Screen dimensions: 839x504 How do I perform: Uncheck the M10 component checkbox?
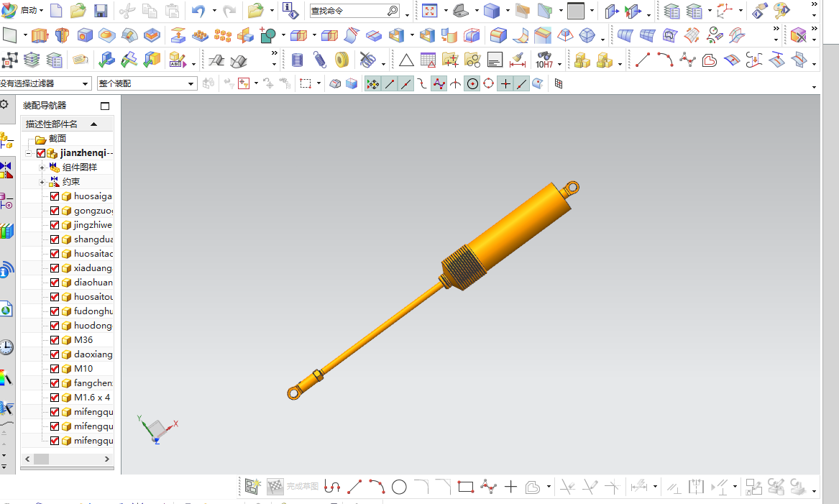pos(55,369)
